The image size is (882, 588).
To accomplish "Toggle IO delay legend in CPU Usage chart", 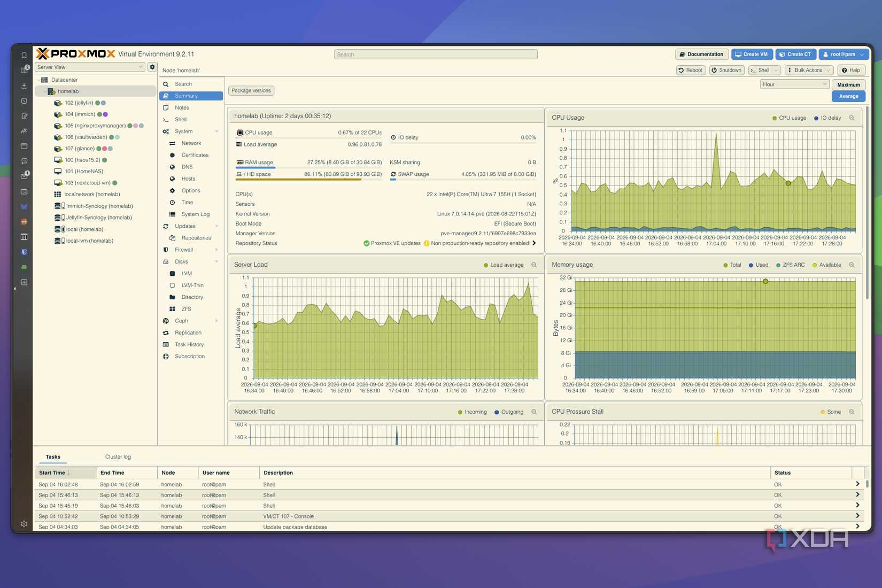I will click(827, 118).
